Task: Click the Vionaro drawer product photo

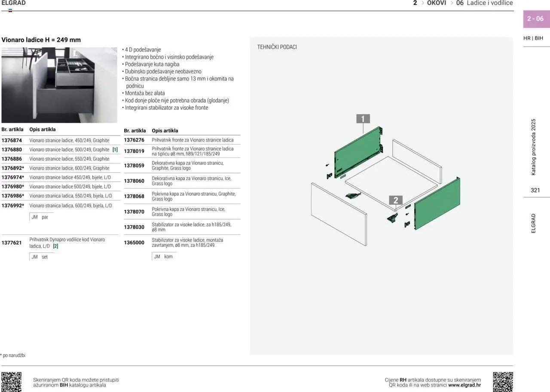Action: (59, 85)
